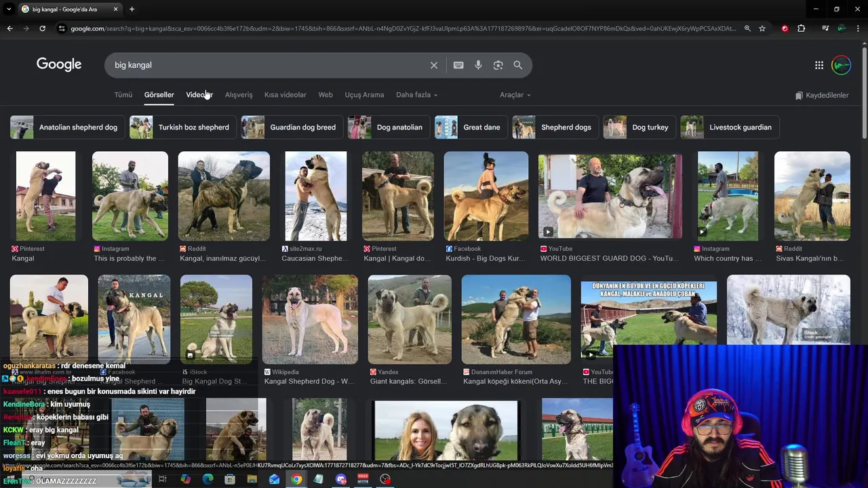This screenshot has height=488, width=868.
Task: Switch to the Videolar tab
Action: (x=199, y=95)
